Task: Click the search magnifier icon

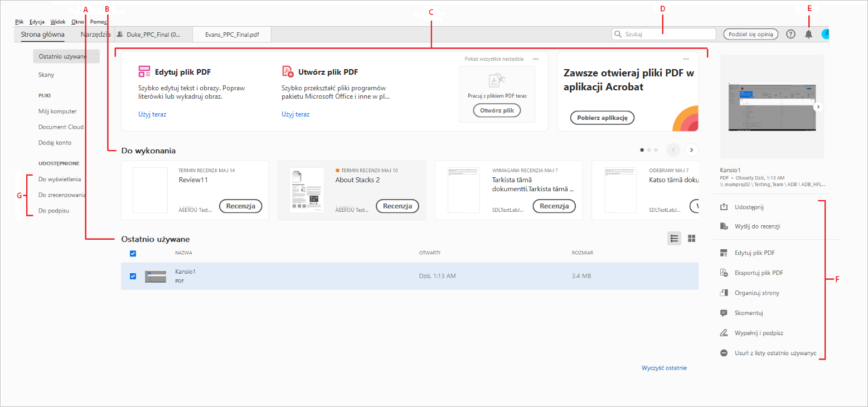Action: click(618, 34)
